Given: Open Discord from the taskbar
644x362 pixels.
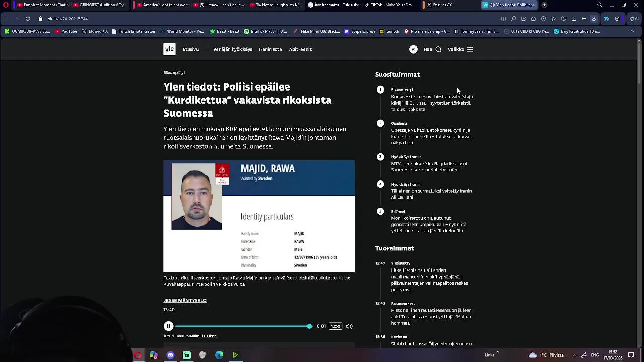Looking at the screenshot, I should (x=170, y=355).
